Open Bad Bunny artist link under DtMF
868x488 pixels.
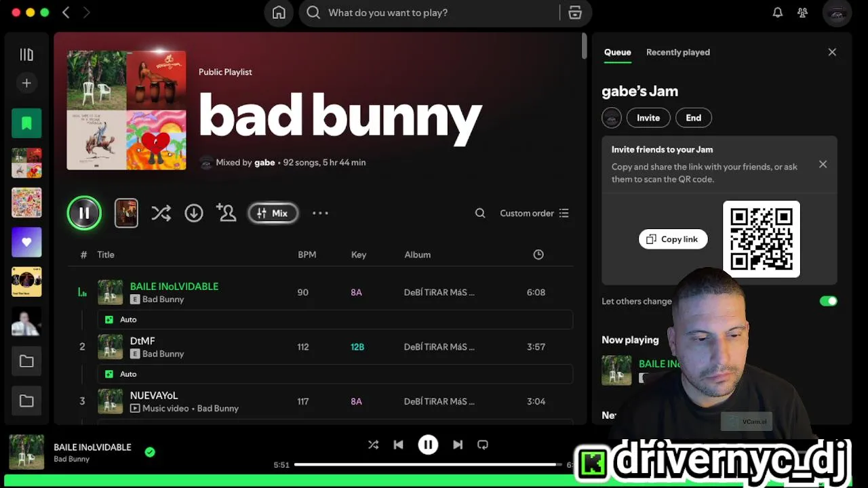tap(163, 354)
